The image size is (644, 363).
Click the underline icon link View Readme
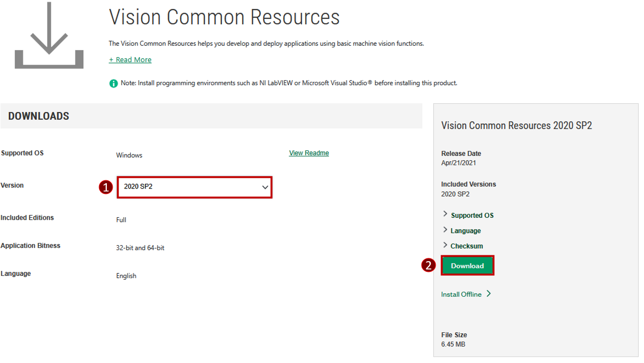pyautogui.click(x=308, y=153)
